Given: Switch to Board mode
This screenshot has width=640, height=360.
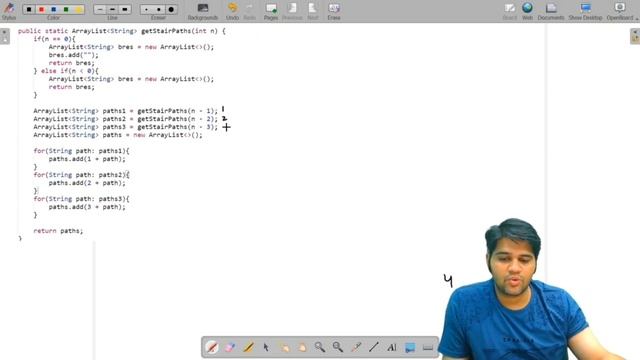Looking at the screenshot, I should [x=509, y=11].
